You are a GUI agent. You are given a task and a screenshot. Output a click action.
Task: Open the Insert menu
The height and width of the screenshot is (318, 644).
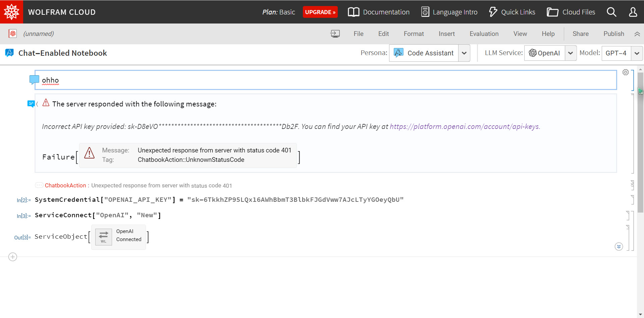click(x=447, y=34)
